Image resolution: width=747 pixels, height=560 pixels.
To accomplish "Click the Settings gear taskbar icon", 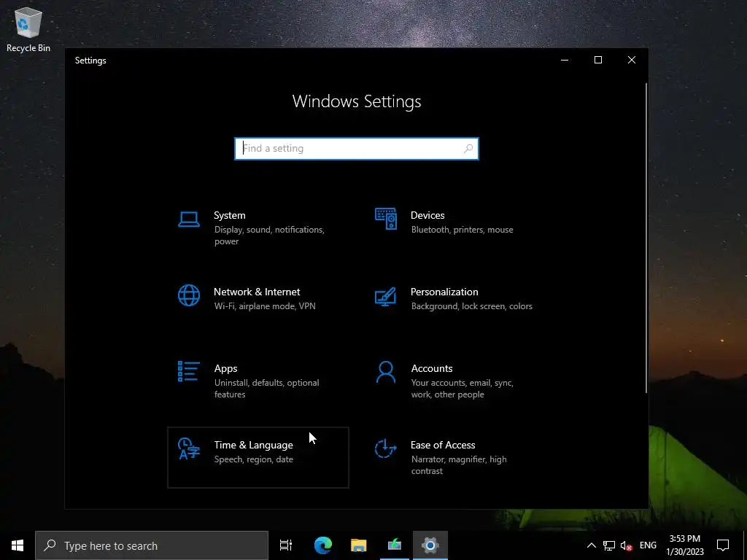I will [x=430, y=545].
